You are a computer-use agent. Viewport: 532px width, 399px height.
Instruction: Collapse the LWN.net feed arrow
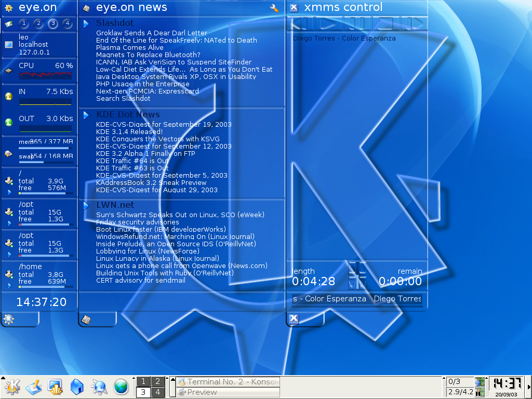click(x=86, y=206)
